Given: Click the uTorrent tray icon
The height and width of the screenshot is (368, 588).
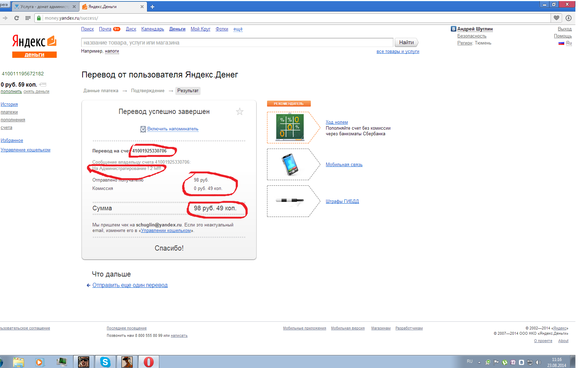Looking at the screenshot, I should (x=505, y=362).
